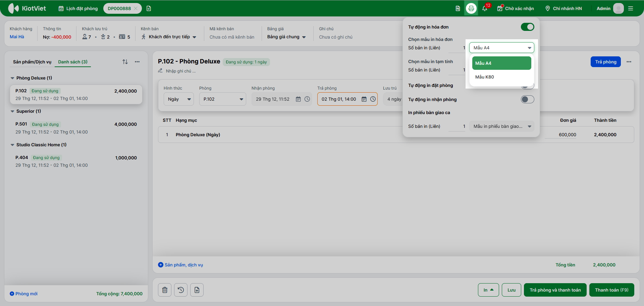
Task: Toggle Tự động in hóa đơn switch
Action: click(x=528, y=27)
